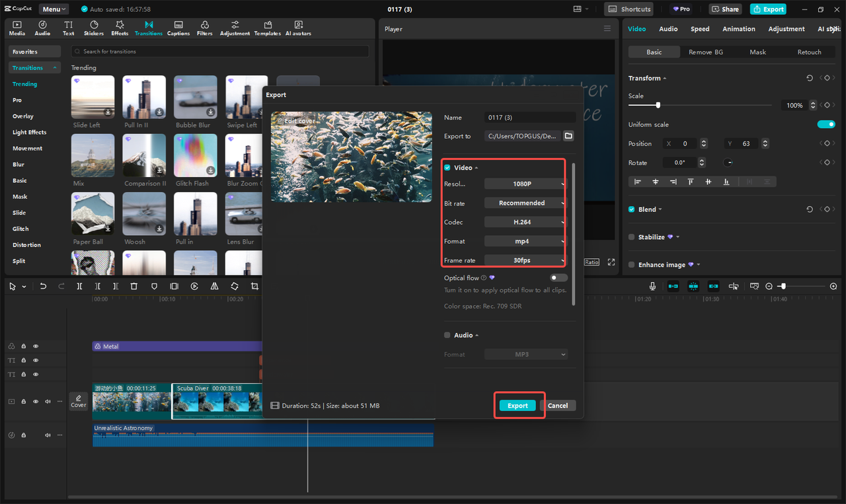Click the Undo icon above the timeline
Screen dimensions: 846x504
pos(43,286)
